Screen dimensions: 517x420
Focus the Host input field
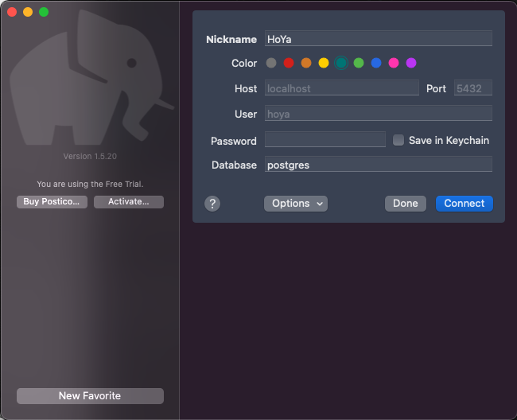click(341, 87)
